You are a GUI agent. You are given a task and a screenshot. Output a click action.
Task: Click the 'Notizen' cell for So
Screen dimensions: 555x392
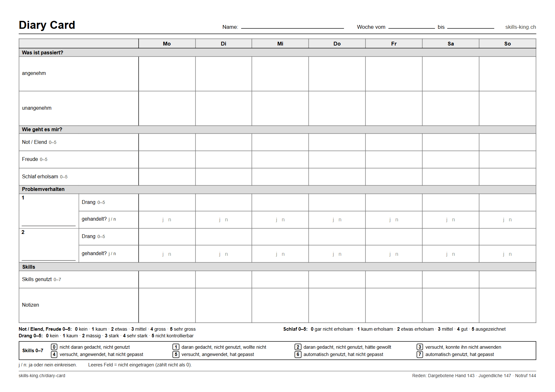508,305
